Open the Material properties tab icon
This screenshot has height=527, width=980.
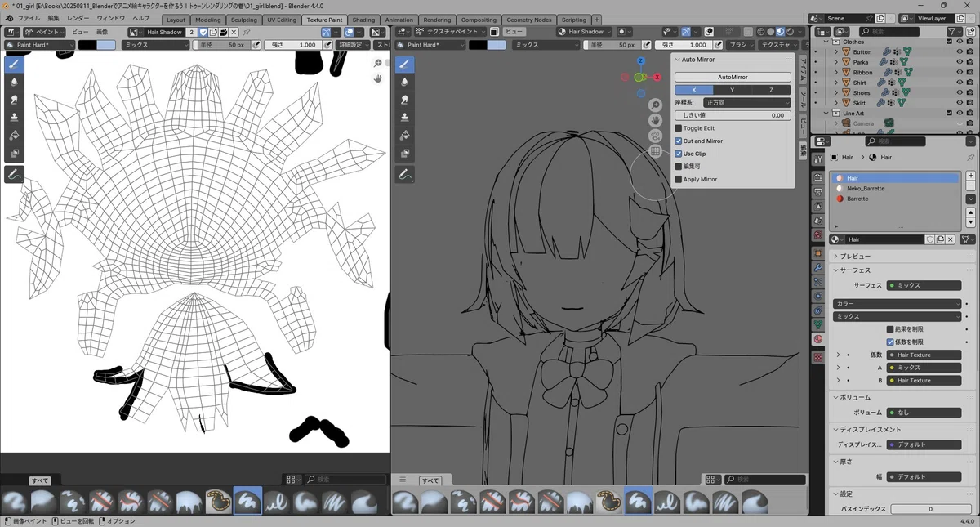pyautogui.click(x=817, y=339)
